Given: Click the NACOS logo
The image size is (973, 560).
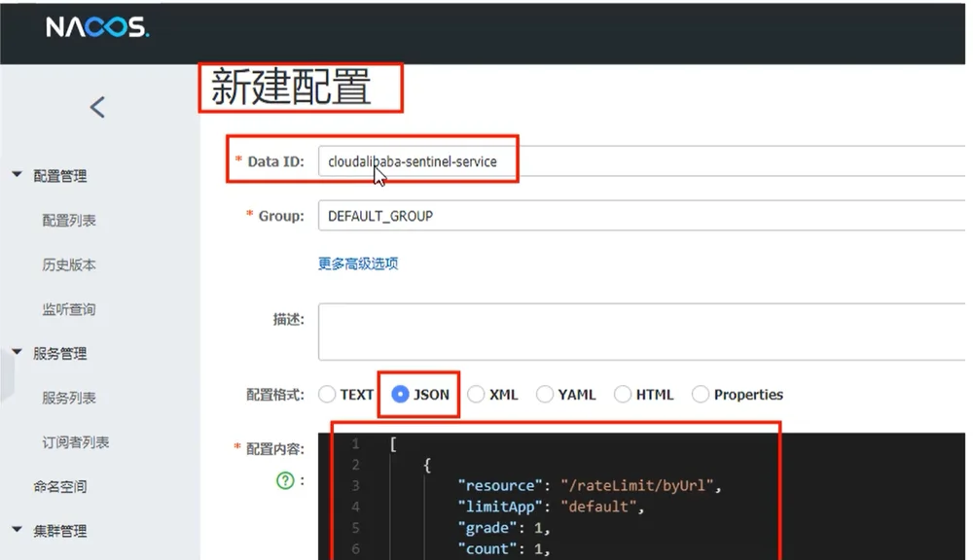Looking at the screenshot, I should click(x=97, y=26).
